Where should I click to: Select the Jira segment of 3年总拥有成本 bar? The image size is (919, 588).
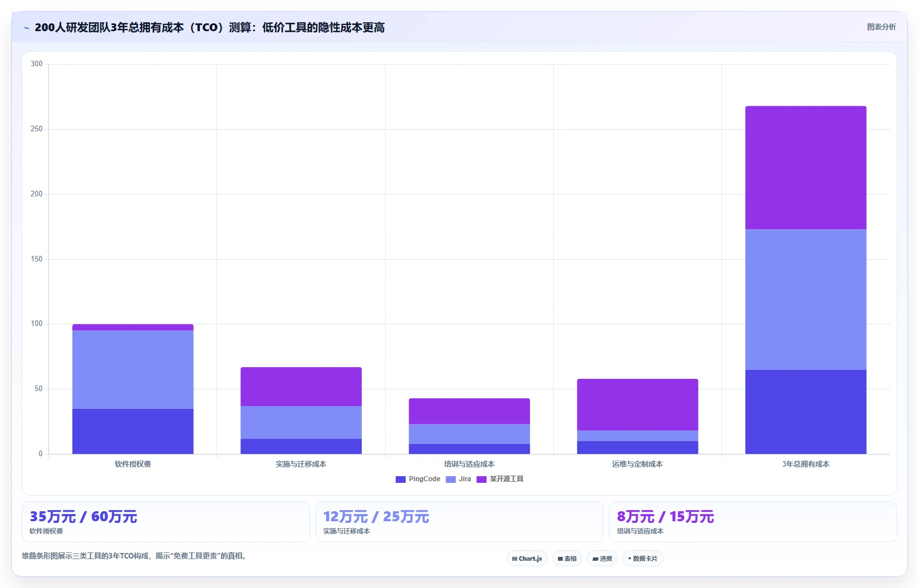point(806,299)
